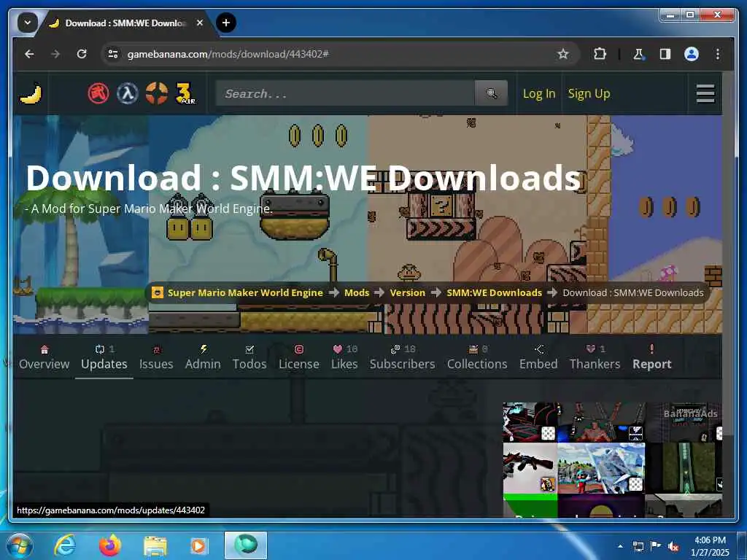Open the Mario landscape ad thumbnail

coord(601,468)
